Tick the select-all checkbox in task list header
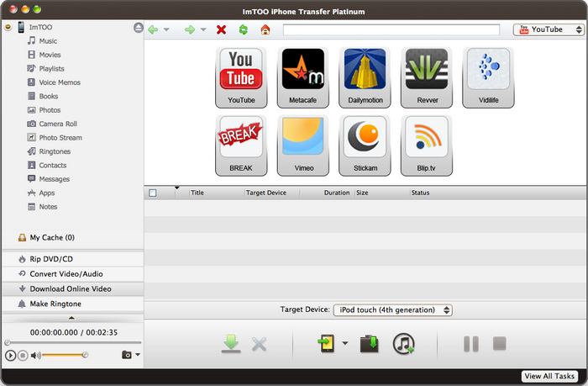The height and width of the screenshot is (386, 588). pos(153,193)
